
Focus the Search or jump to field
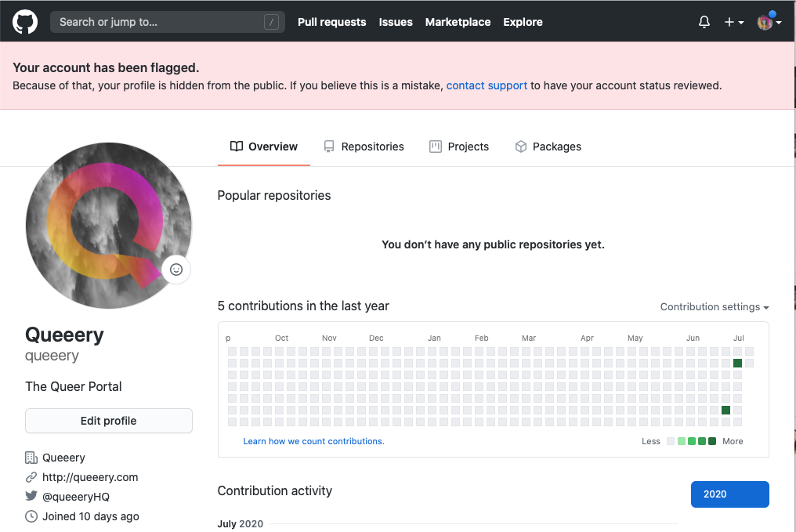click(x=168, y=23)
